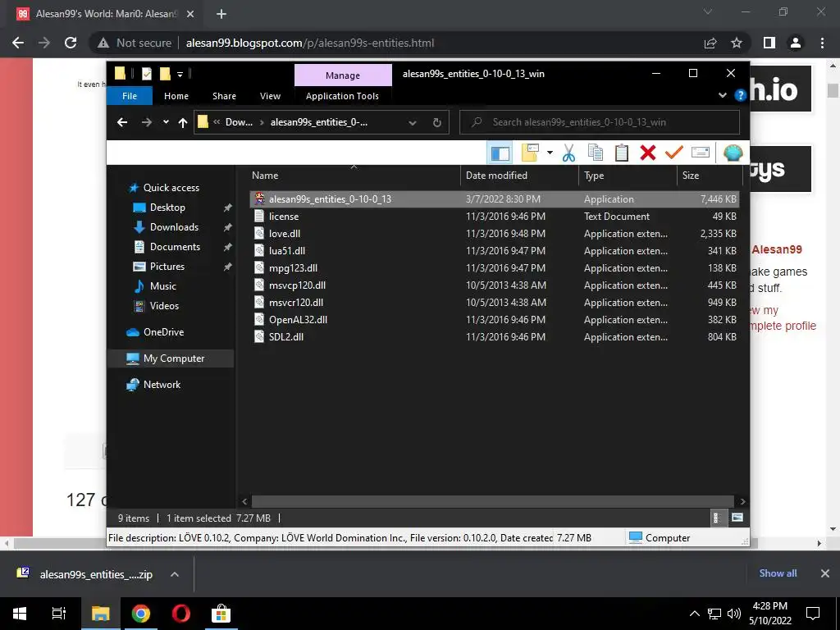Toggle the preview pane layout icon
Image resolution: width=840 pixels, height=630 pixels.
click(500, 153)
